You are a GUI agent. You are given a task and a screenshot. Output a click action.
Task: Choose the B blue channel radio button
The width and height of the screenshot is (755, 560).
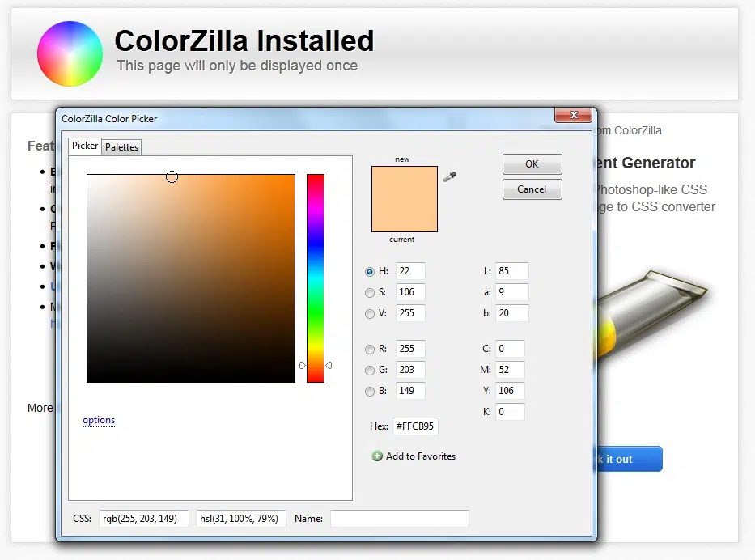click(370, 392)
